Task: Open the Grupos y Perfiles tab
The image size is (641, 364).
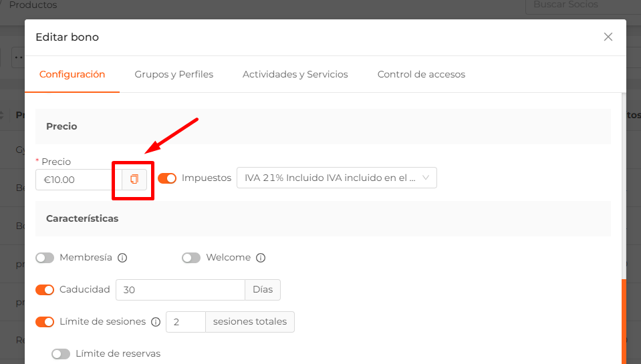Action: click(x=174, y=74)
